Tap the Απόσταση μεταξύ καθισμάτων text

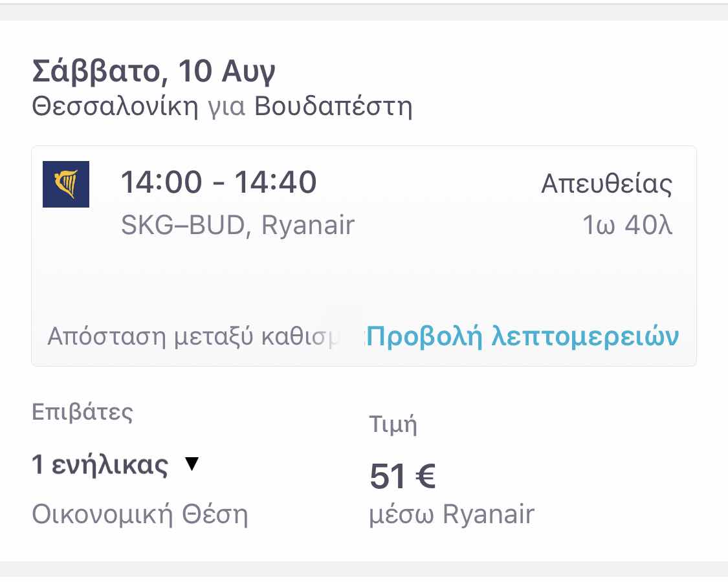click(x=201, y=337)
